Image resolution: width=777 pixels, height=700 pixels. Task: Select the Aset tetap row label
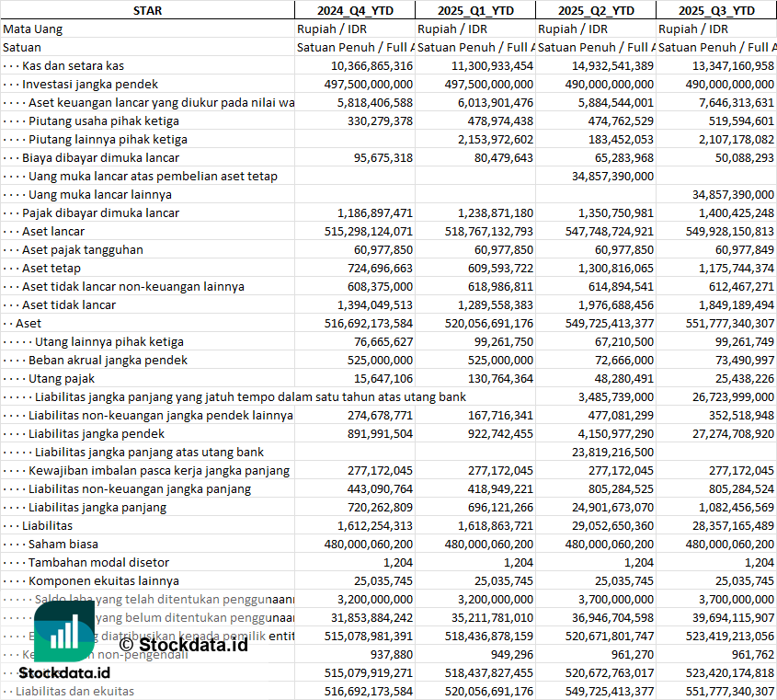51,268
